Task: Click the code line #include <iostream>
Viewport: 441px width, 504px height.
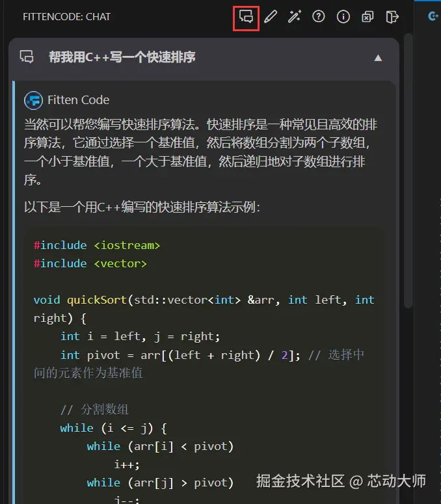Action: 97,245
